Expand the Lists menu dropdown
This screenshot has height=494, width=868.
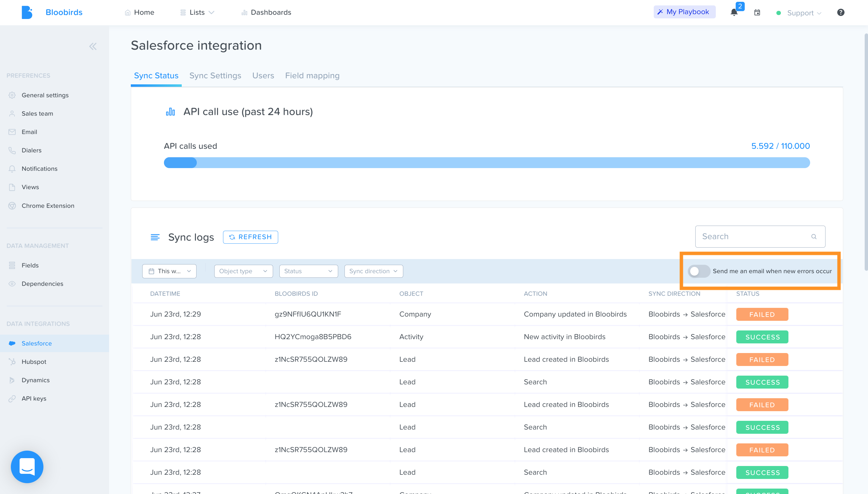click(197, 13)
